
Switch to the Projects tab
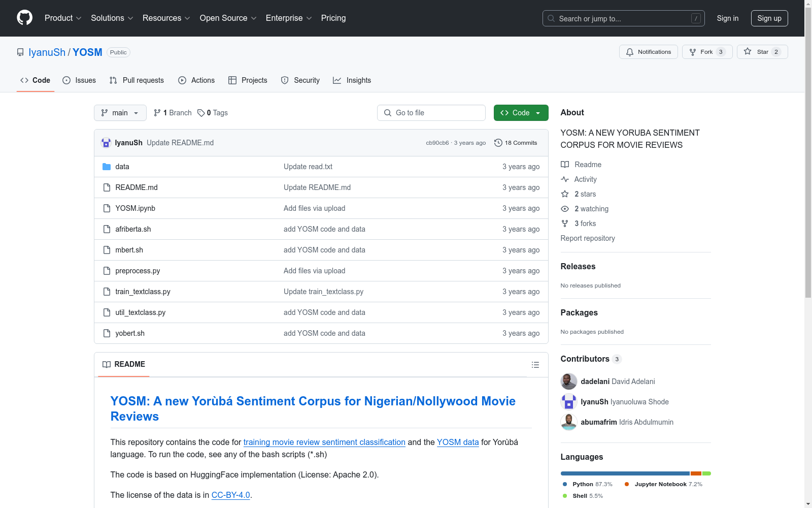(x=248, y=80)
